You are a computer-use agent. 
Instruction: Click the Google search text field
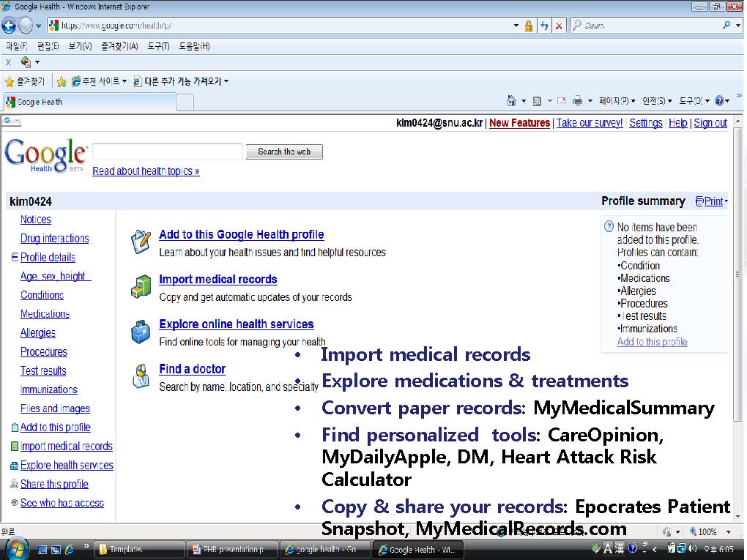tap(168, 152)
